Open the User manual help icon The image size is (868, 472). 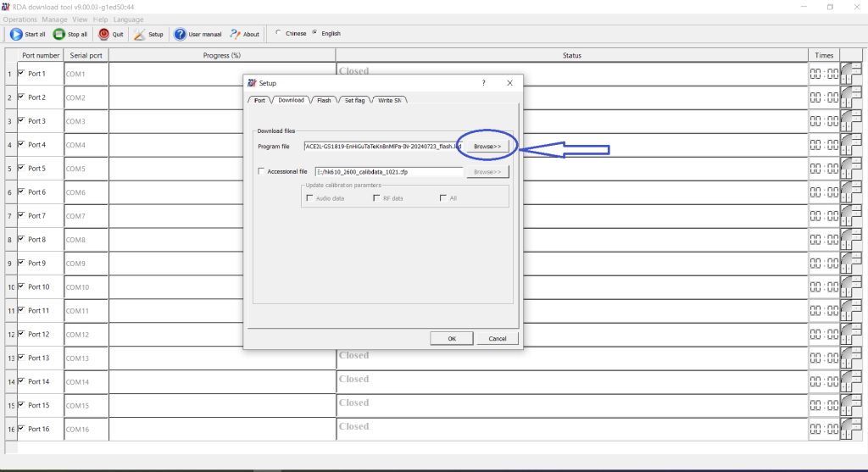point(181,35)
